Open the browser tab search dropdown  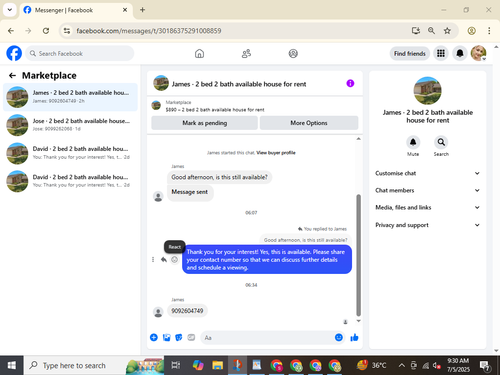click(x=10, y=10)
